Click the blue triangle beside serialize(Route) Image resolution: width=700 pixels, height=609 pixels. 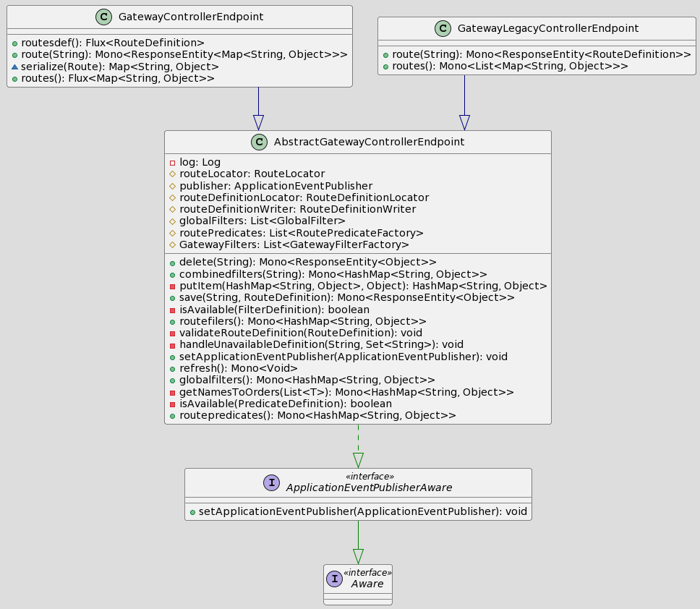coord(14,67)
